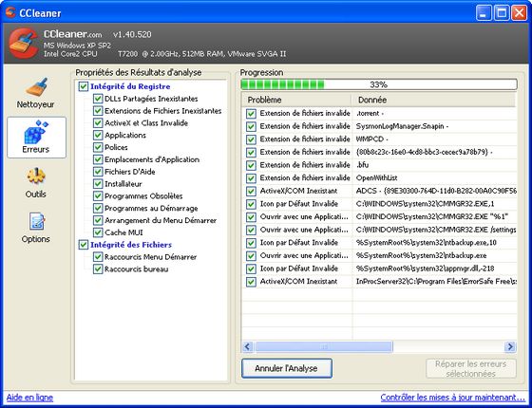The image size is (532, 408).
Task: Toggle ActiveX et Class Invalide checkbox
Action: coord(98,123)
